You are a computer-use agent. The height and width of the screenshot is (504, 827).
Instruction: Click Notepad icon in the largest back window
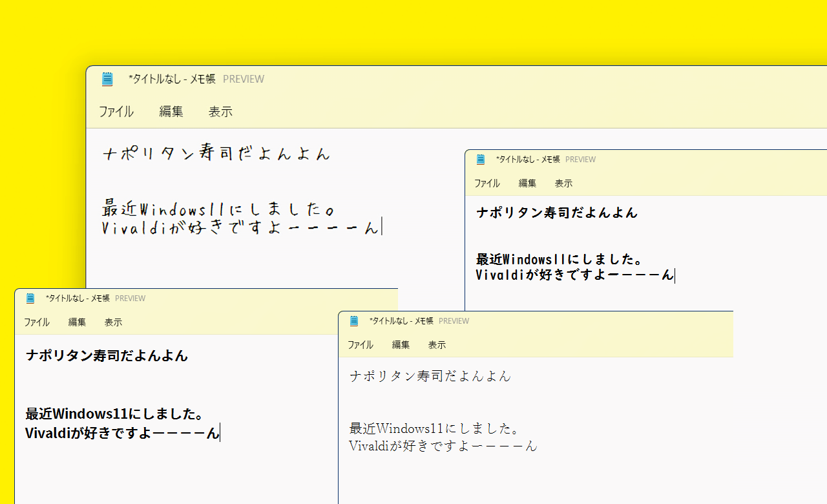coord(107,79)
